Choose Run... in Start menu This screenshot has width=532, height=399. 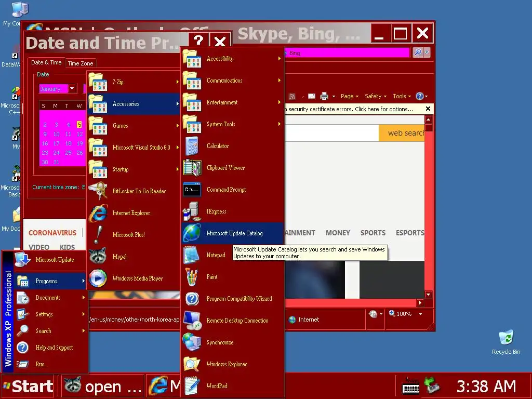(50, 364)
